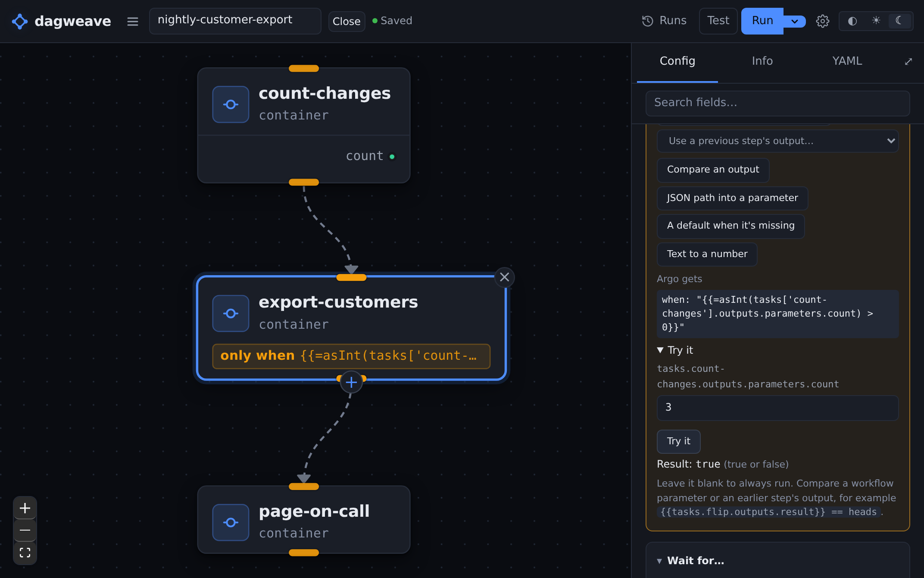Image resolution: width=924 pixels, height=578 pixels.
Task: Select the auto contrast theme
Action: click(852, 21)
